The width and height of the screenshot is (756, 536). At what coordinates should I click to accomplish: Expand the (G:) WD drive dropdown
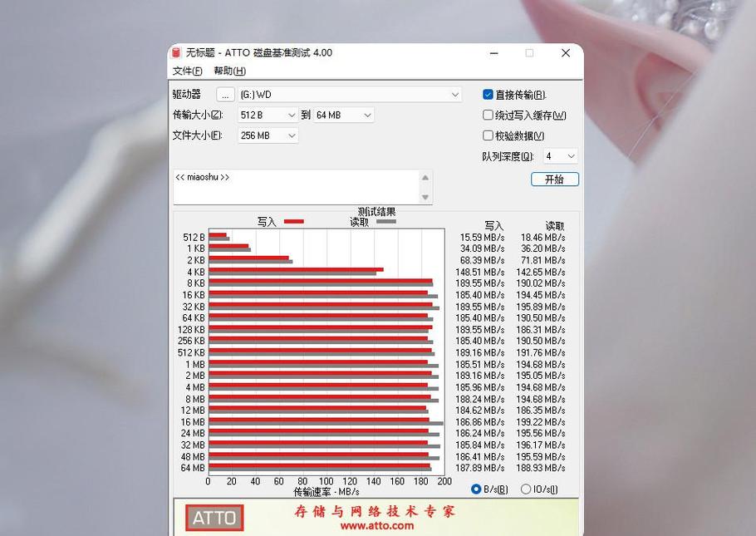click(x=350, y=95)
